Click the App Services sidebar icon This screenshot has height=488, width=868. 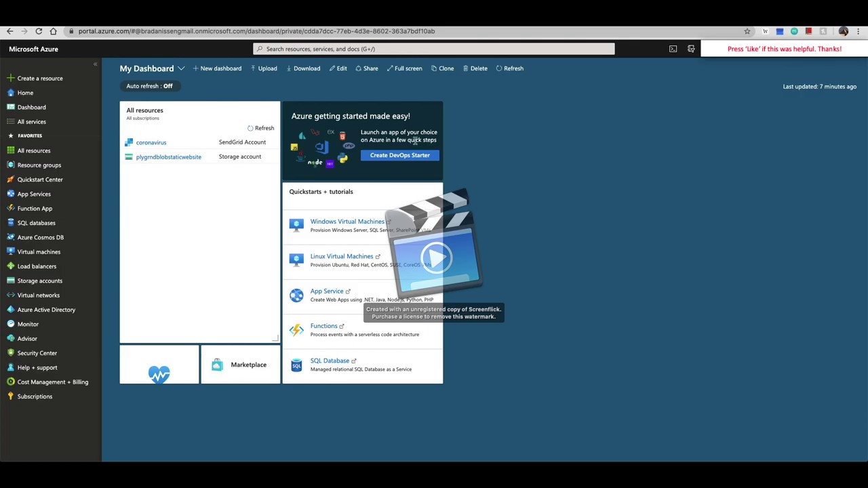point(10,194)
